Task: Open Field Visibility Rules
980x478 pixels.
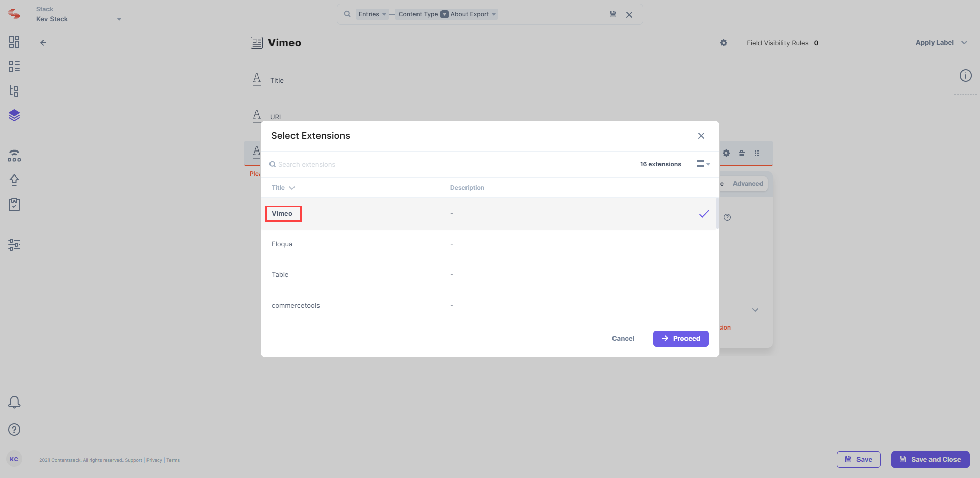Action: pos(782,43)
